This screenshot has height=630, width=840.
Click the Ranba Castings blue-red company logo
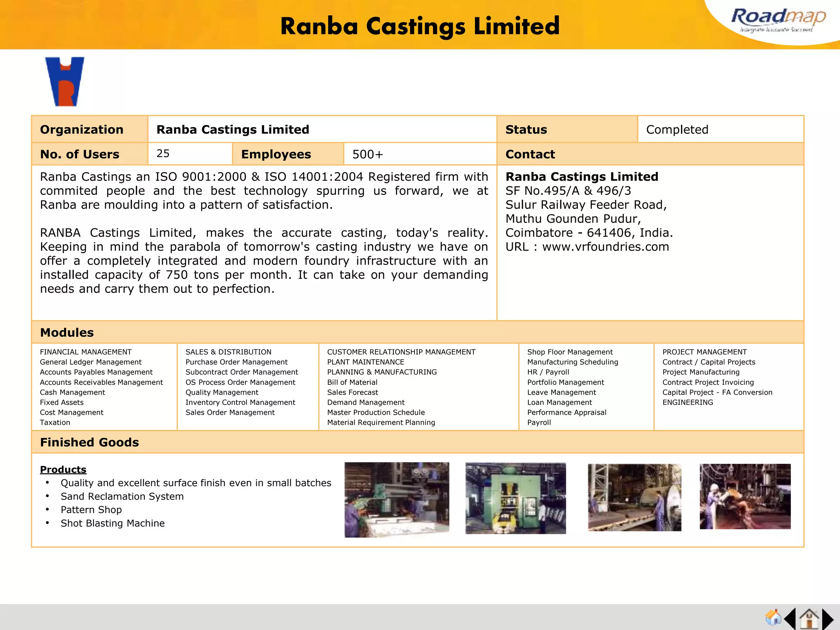coord(65,82)
